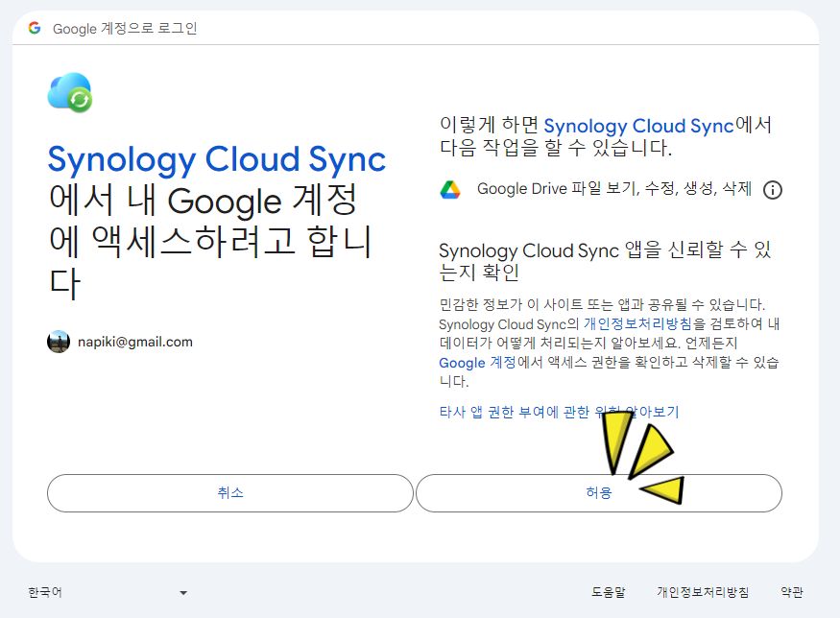Open the info icon beside Google Drive permission

pyautogui.click(x=773, y=190)
